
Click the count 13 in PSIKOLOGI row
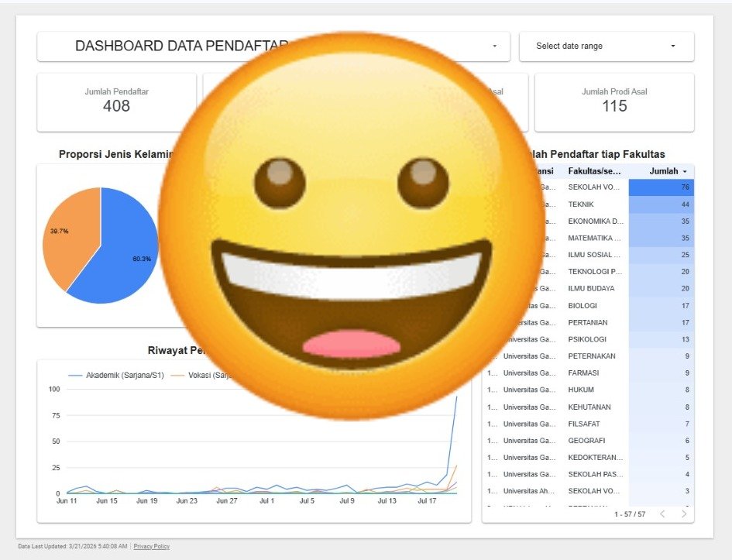click(685, 339)
